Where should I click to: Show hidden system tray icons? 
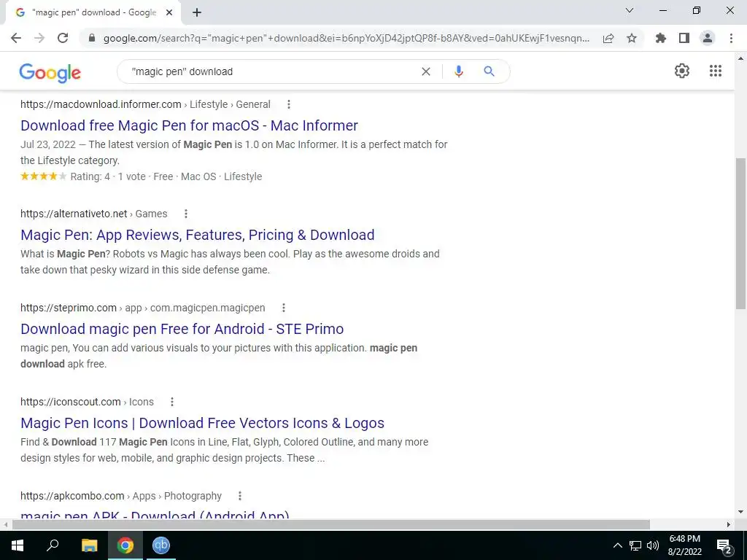tap(617, 545)
